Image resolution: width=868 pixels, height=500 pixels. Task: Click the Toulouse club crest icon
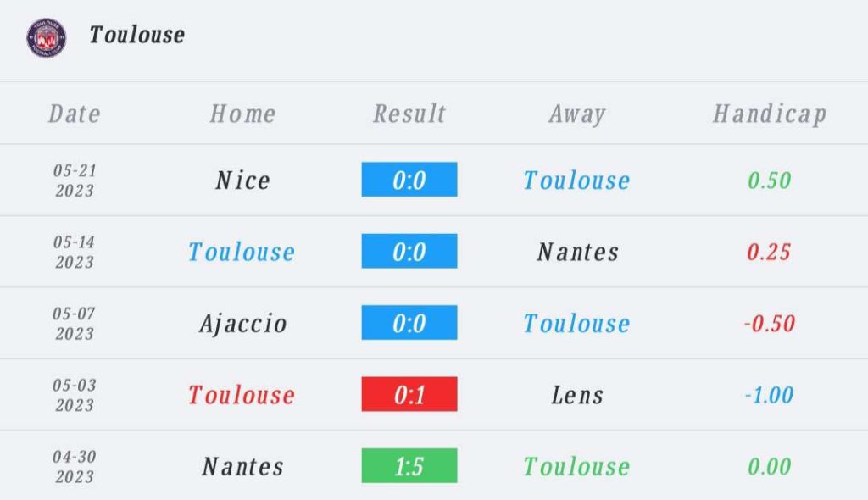coord(46,37)
